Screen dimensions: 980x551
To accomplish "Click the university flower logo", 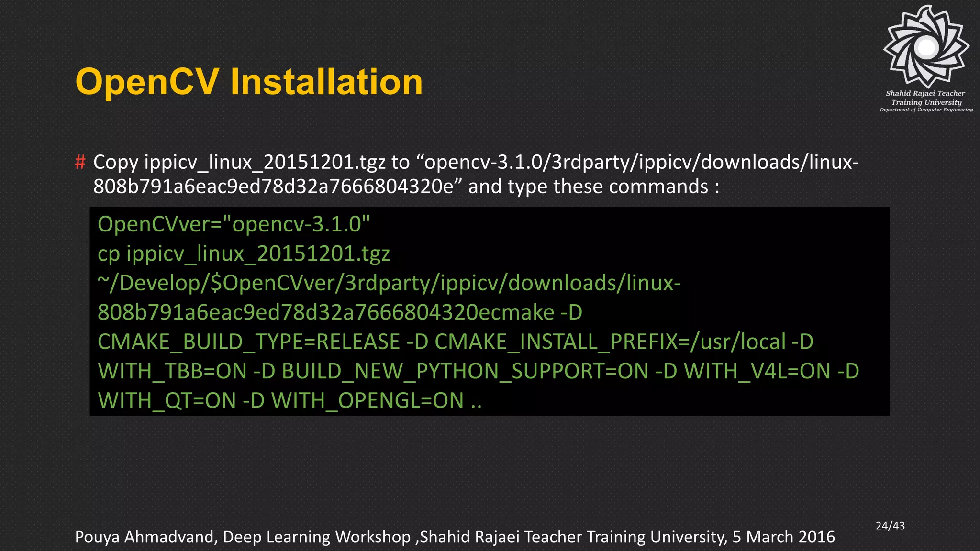I will [x=926, y=46].
